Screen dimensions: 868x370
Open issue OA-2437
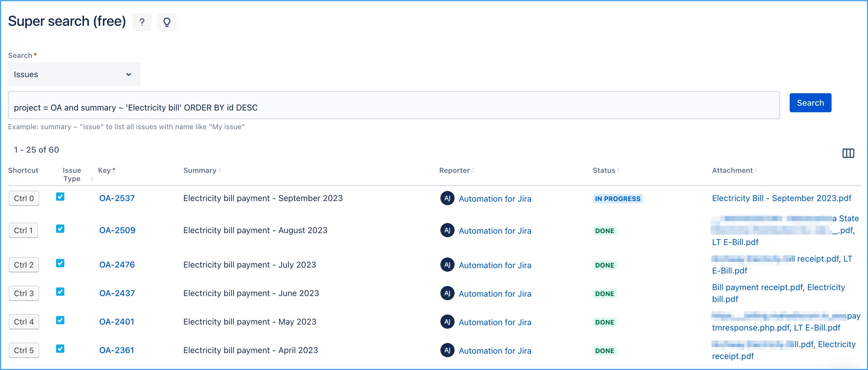tap(117, 293)
